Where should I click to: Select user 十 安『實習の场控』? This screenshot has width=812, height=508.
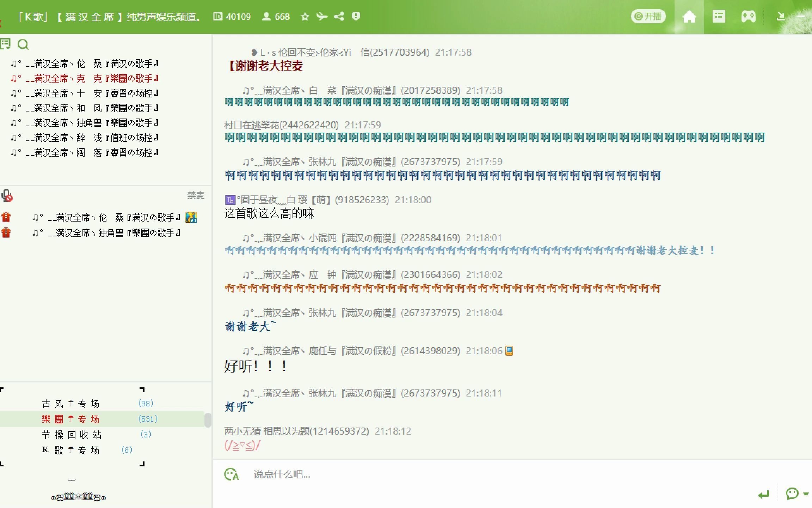tap(85, 93)
